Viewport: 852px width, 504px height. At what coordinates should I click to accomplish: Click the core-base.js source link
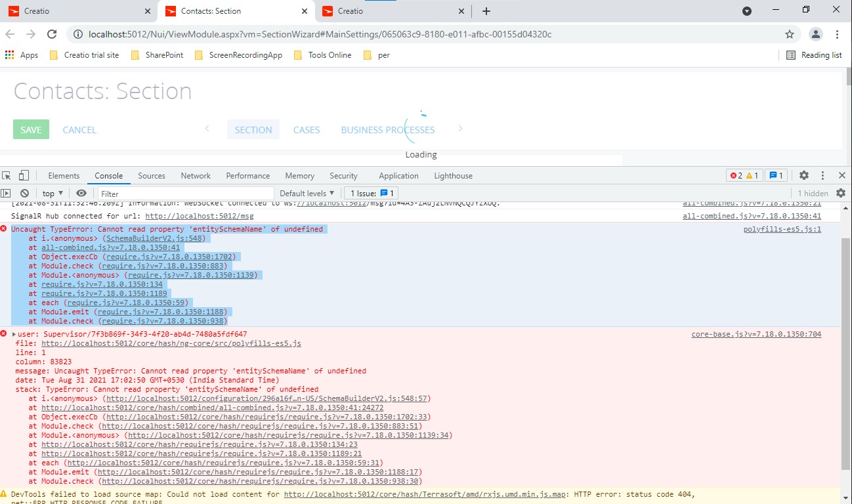click(756, 334)
